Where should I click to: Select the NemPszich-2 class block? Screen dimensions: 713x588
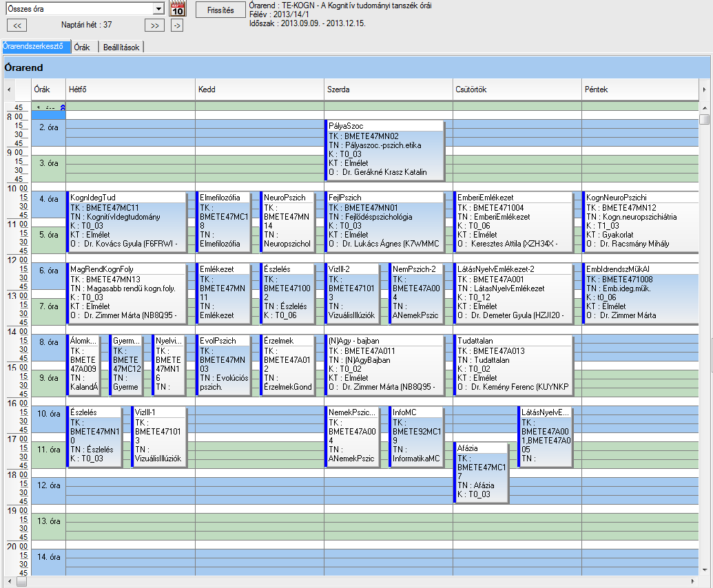click(x=417, y=293)
